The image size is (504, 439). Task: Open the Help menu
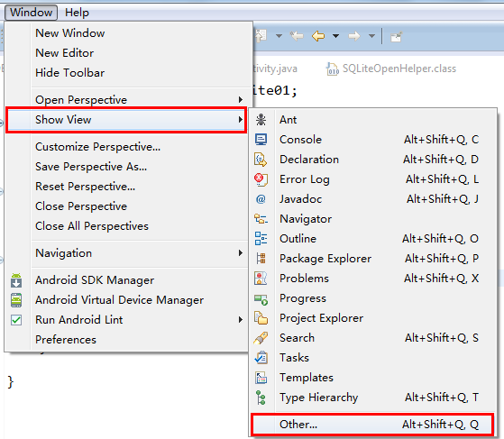(77, 13)
